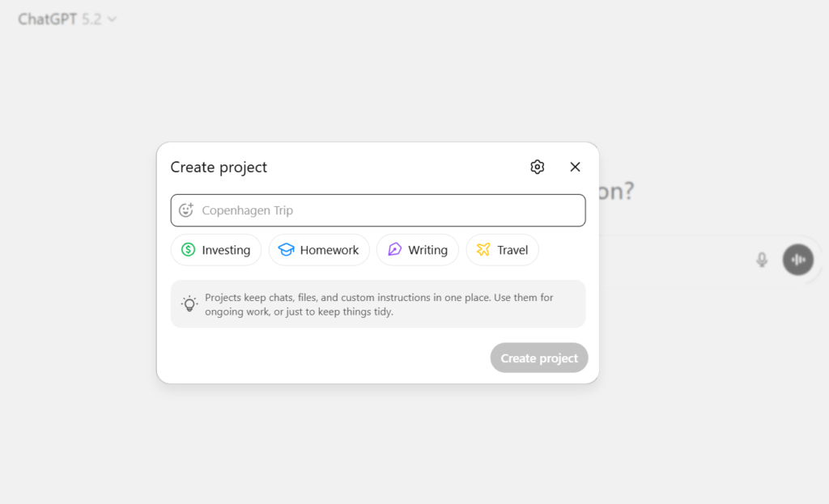Screen dimensions: 829x504
Task: Activate the microphone dictation icon
Action: (x=762, y=260)
